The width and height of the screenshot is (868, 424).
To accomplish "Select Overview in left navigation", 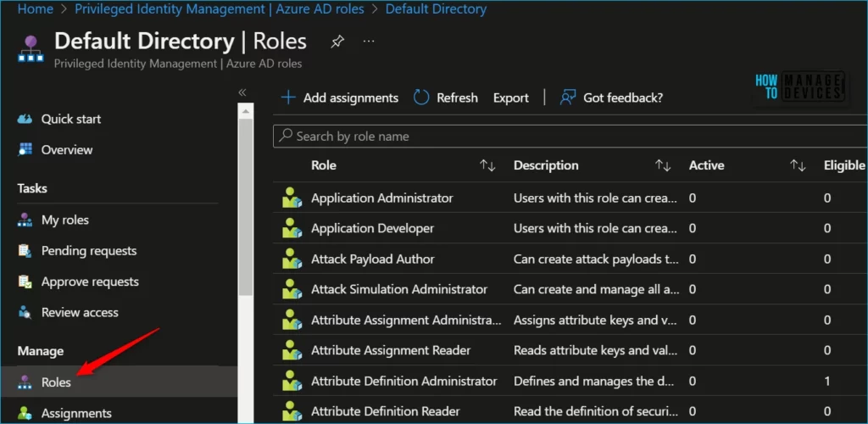I will [67, 150].
